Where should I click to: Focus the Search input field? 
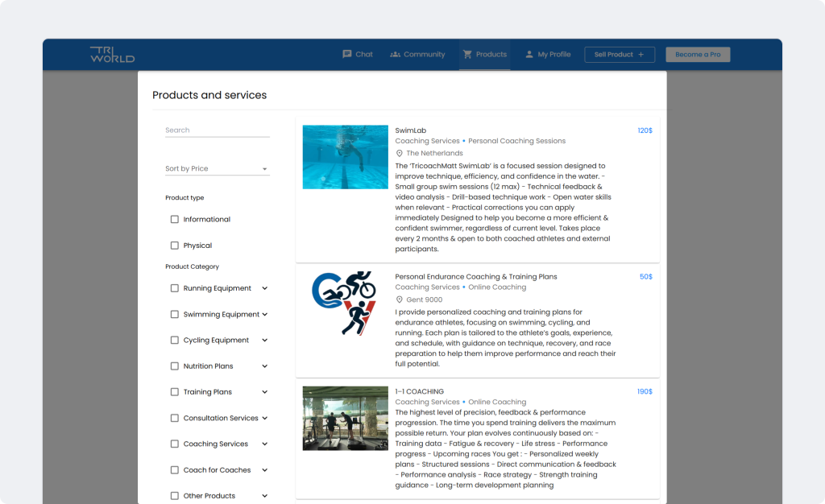[x=217, y=130]
